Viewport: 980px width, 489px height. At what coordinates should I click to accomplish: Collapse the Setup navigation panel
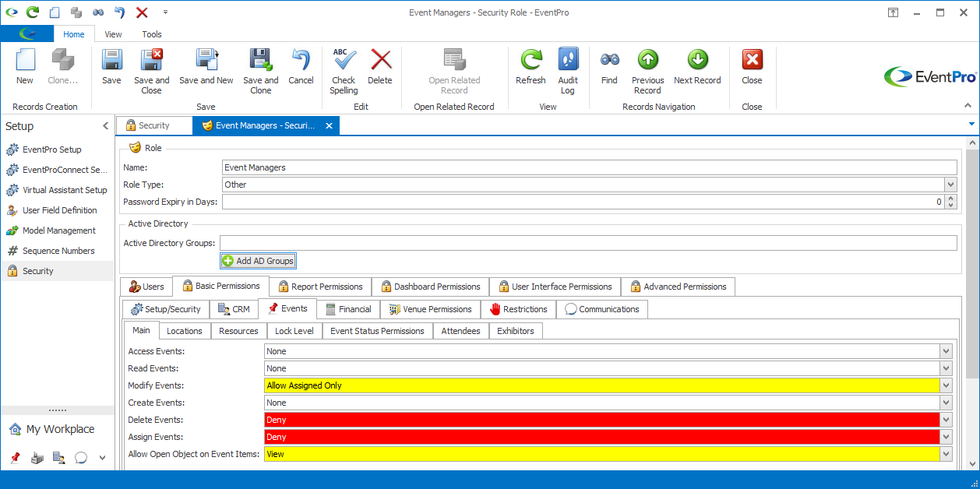(x=106, y=126)
